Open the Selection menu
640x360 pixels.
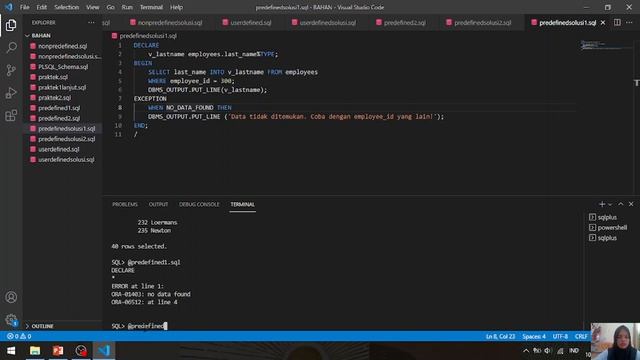click(66, 7)
